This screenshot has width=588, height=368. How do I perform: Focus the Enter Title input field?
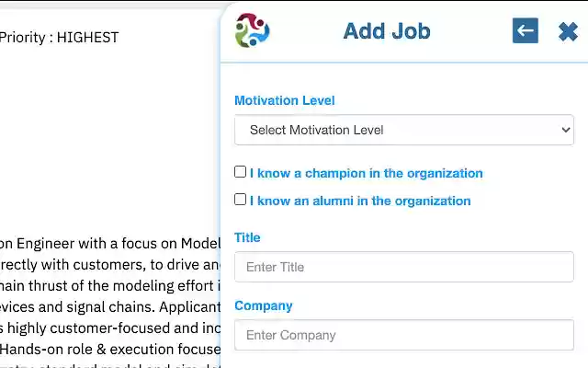coord(404,267)
